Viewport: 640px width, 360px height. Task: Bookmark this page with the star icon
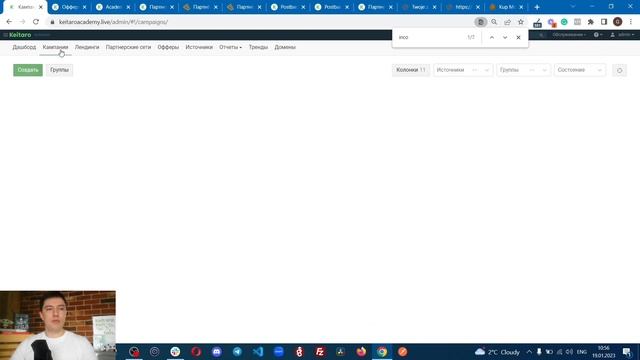pos(521,22)
